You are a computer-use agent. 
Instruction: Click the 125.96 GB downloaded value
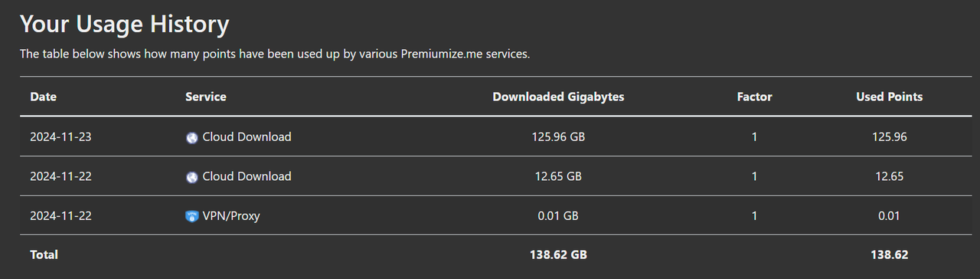pos(558,137)
